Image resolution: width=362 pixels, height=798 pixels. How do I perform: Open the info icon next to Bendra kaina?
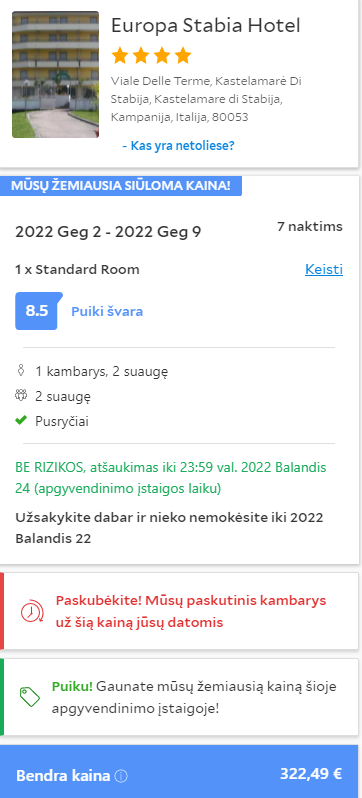pyautogui.click(x=121, y=776)
